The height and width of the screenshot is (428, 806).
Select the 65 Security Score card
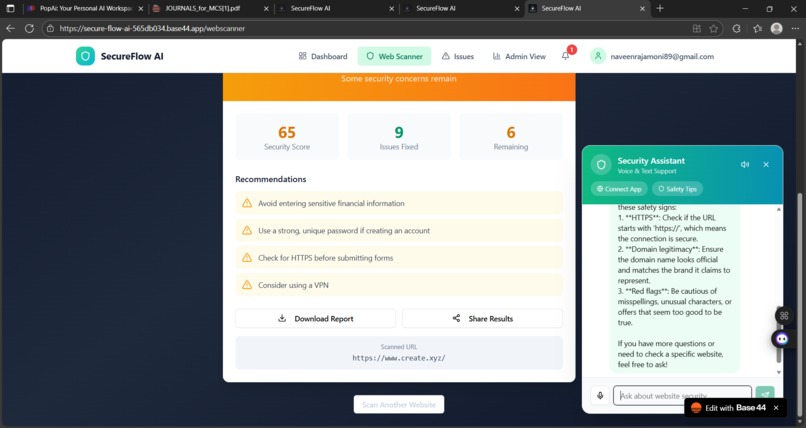click(287, 137)
